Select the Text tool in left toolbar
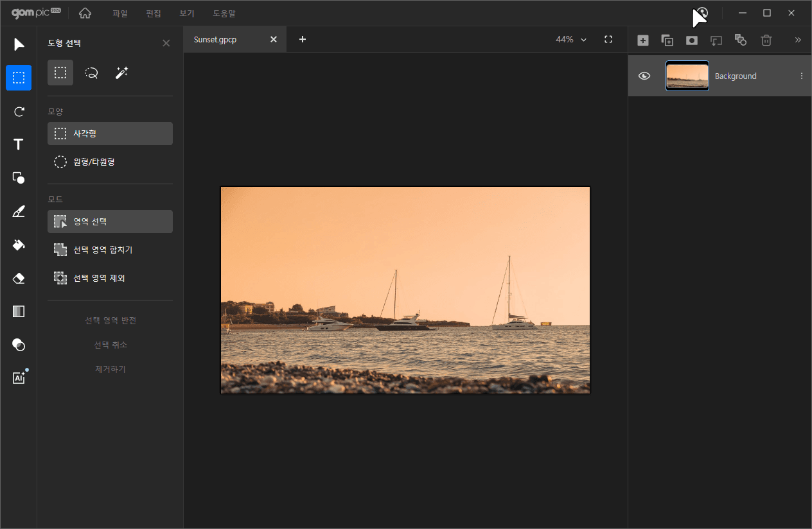The width and height of the screenshot is (812, 529). pyautogui.click(x=19, y=144)
